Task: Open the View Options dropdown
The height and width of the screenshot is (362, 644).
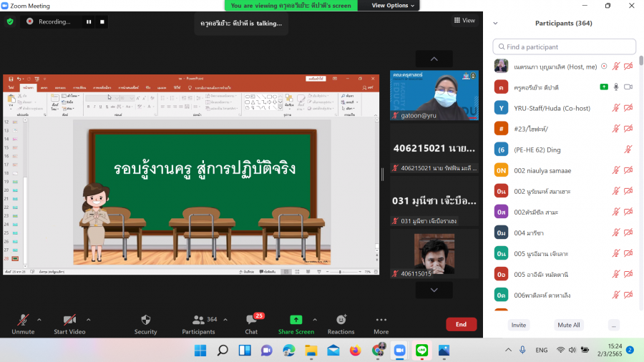Action: pos(392,5)
